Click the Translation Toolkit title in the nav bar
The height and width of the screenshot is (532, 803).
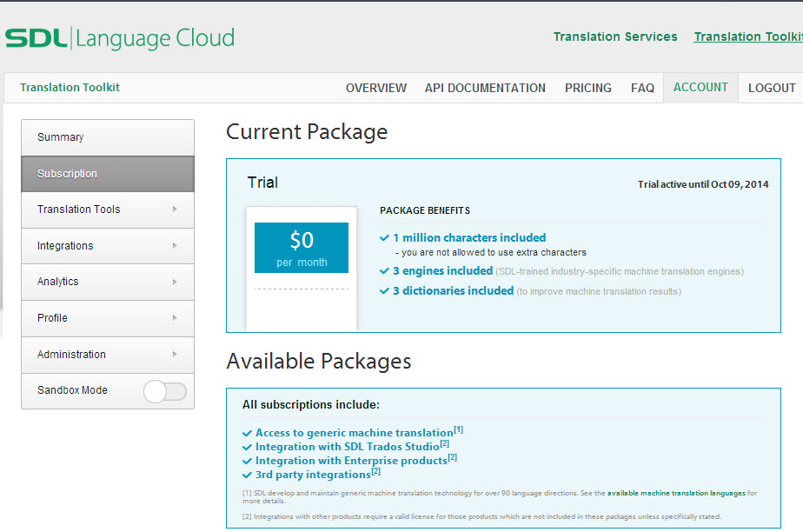(x=70, y=88)
